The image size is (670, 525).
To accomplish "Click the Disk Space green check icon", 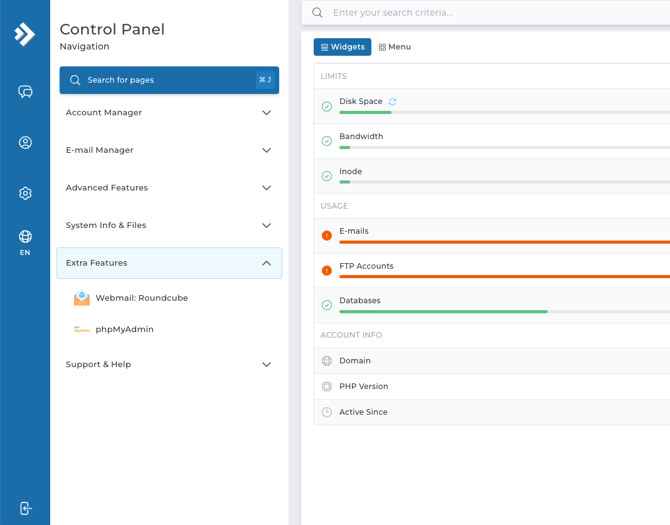I will 327,106.
